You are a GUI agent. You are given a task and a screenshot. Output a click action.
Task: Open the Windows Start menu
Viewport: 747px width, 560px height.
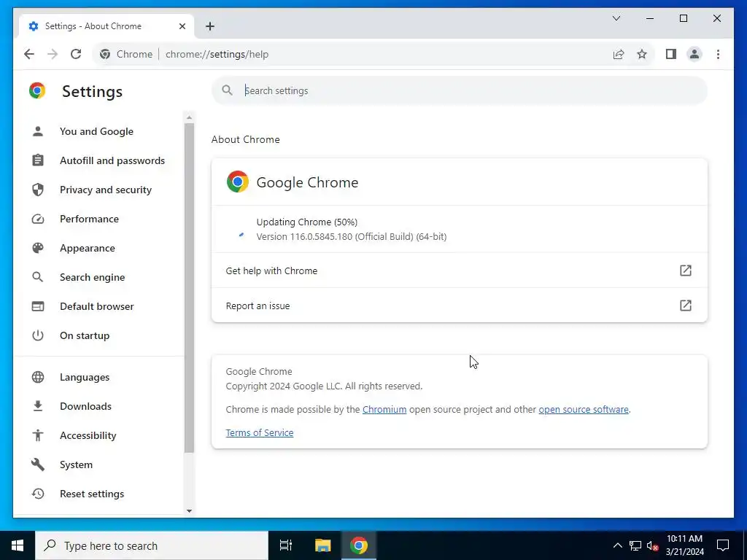(x=18, y=545)
